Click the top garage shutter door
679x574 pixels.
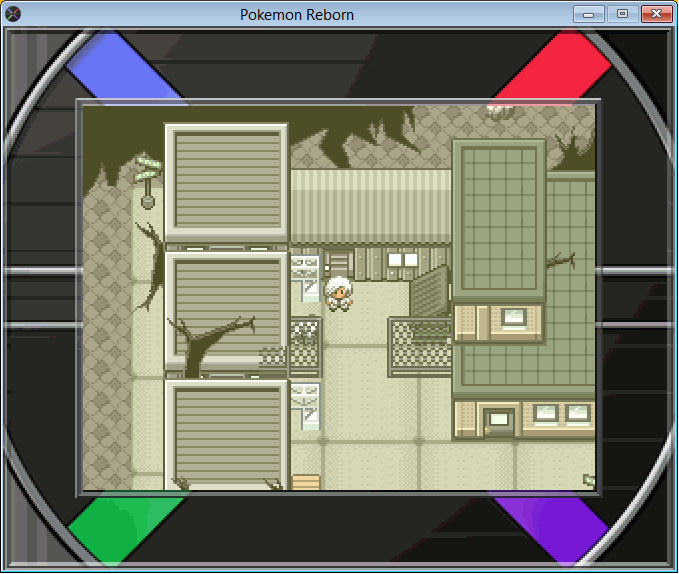[227, 179]
